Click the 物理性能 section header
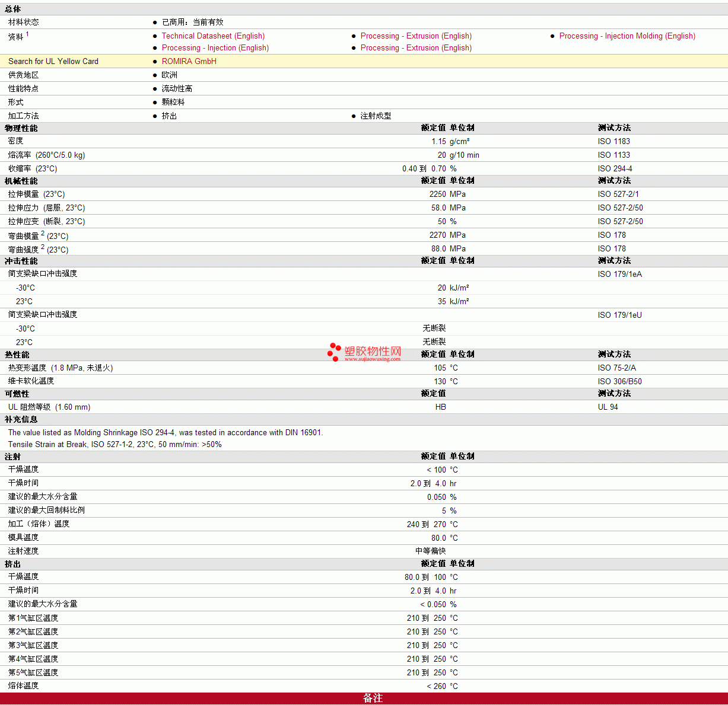Viewport: 728px width, 705px height. pyautogui.click(x=21, y=129)
